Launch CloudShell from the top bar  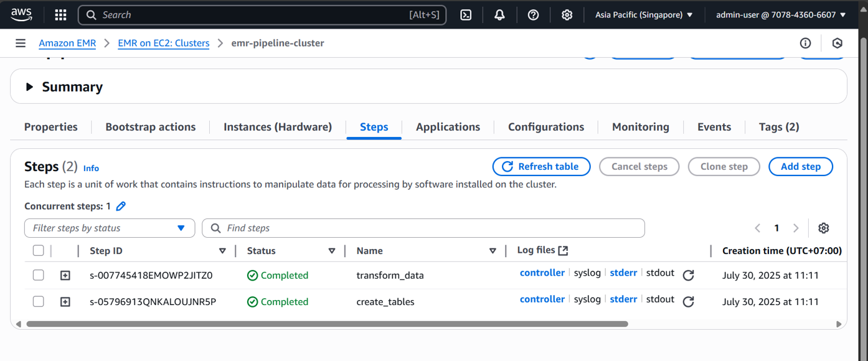click(x=466, y=15)
